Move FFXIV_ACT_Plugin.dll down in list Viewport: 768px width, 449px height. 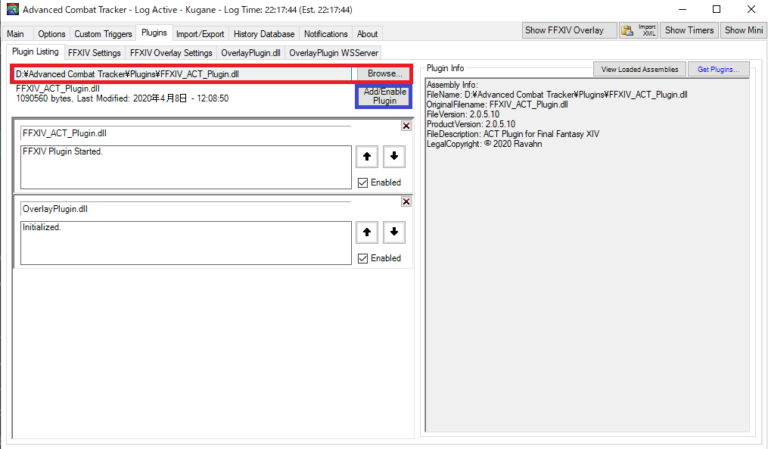coord(393,157)
